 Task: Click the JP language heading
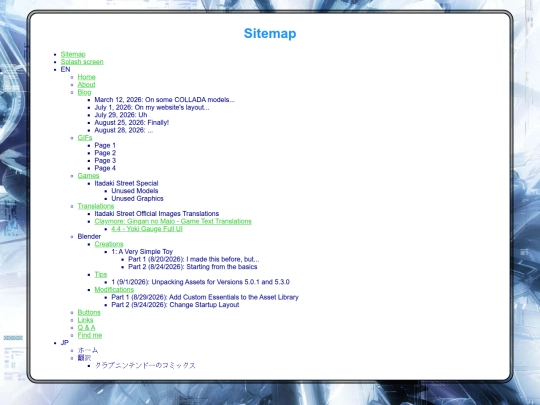(65, 343)
